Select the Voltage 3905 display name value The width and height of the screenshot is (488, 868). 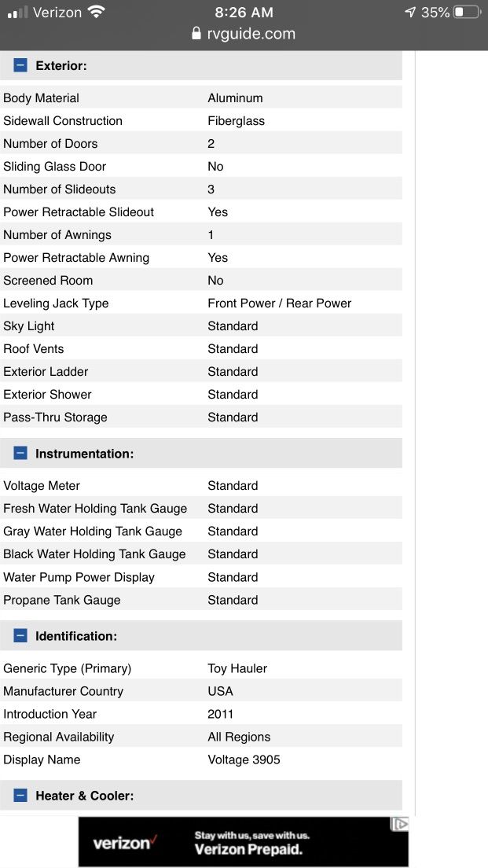click(x=244, y=759)
